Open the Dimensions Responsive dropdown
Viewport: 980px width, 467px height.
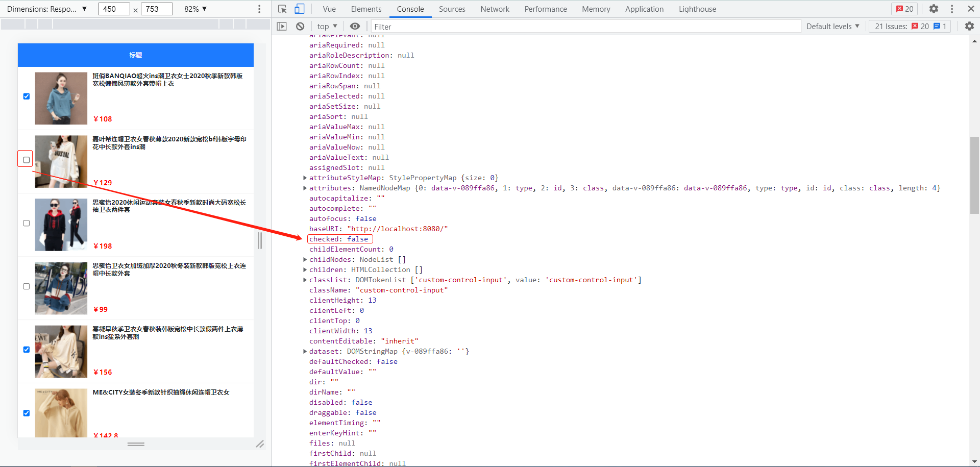pos(47,9)
